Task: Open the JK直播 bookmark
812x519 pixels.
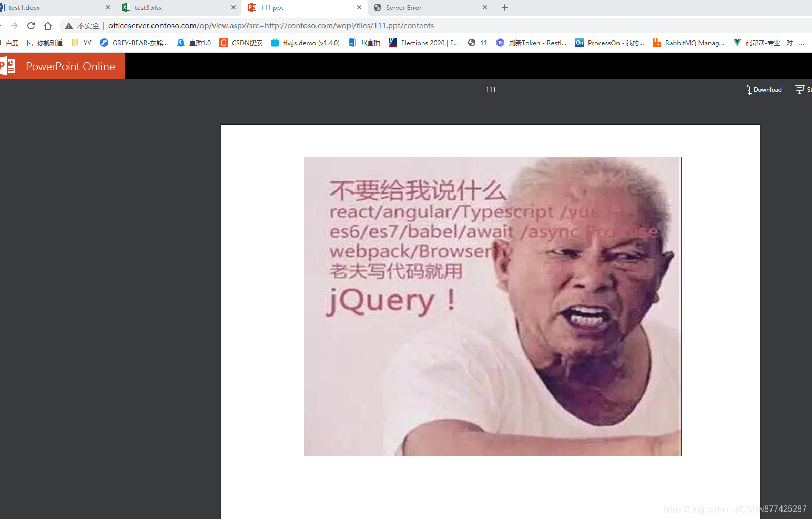Action: pos(364,43)
